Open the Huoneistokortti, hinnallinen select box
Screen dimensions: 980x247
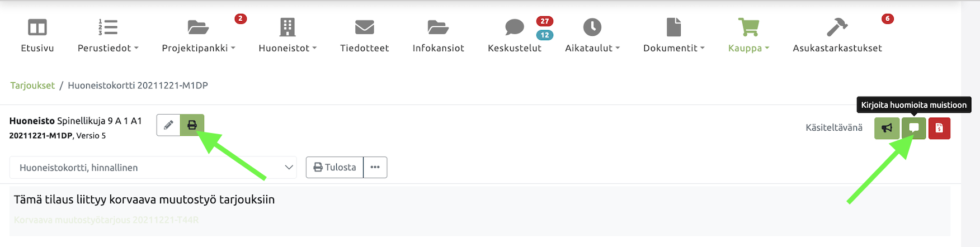point(153,168)
